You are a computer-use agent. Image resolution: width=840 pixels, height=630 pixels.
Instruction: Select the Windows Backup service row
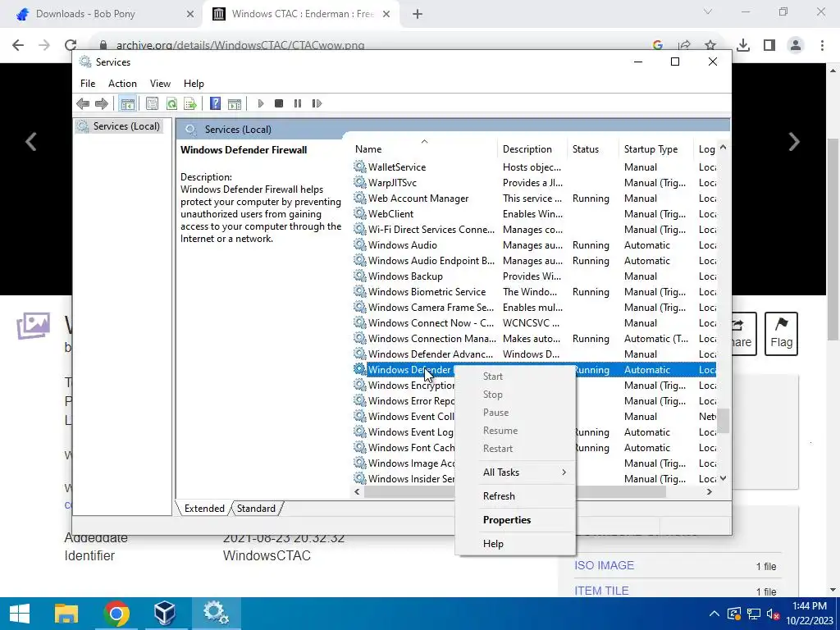[534, 276]
